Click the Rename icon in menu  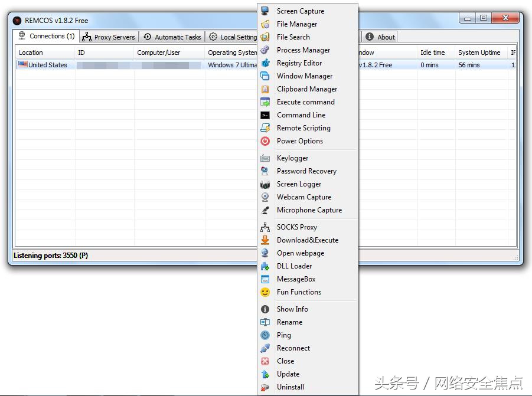click(265, 322)
